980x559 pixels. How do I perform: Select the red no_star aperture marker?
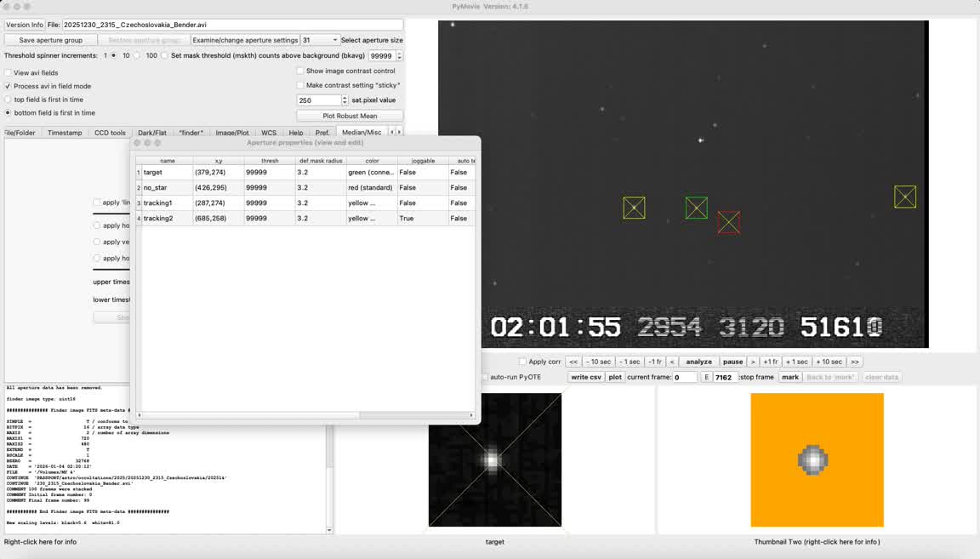[x=728, y=222]
